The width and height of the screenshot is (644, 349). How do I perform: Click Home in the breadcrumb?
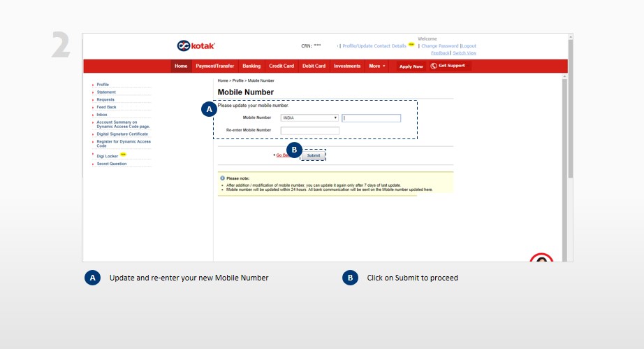click(223, 80)
